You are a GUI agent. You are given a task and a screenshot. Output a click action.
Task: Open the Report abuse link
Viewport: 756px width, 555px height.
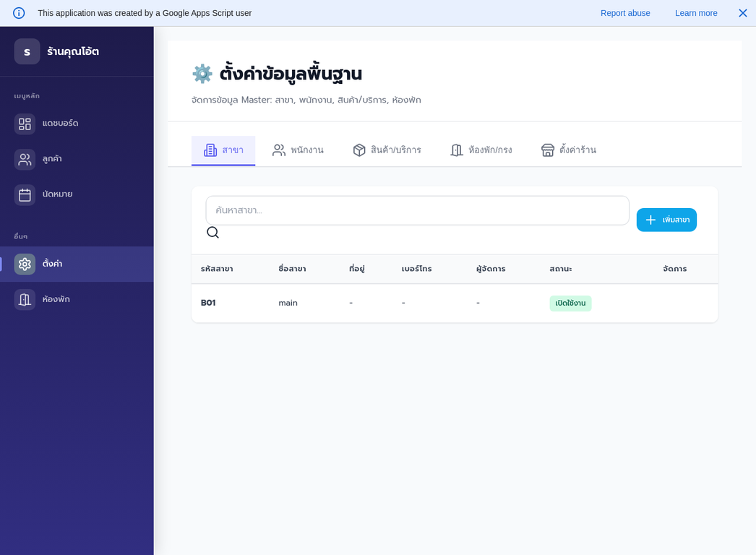[x=625, y=13]
